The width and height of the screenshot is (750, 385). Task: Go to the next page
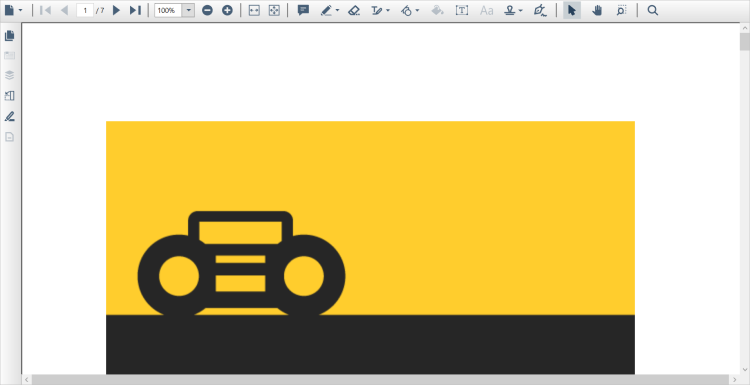(116, 10)
